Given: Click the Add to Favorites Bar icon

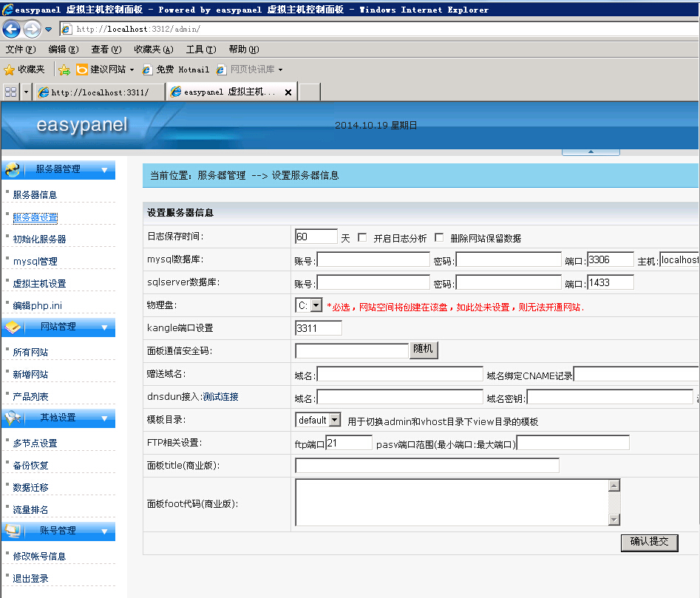Looking at the screenshot, I should (64, 69).
